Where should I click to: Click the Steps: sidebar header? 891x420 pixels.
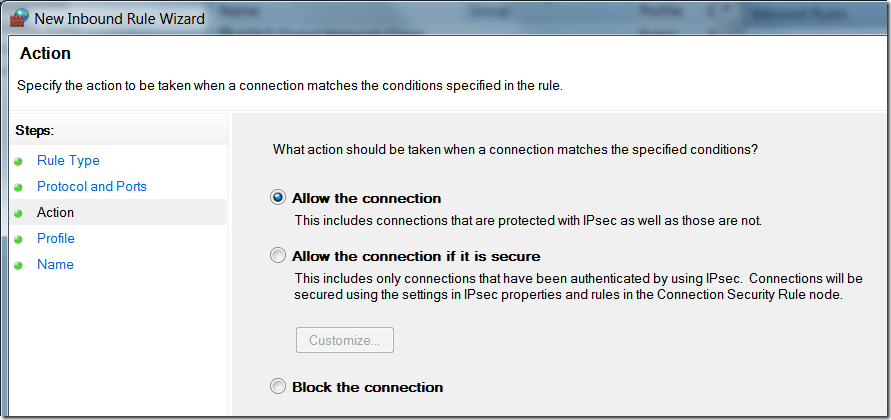pos(35,130)
